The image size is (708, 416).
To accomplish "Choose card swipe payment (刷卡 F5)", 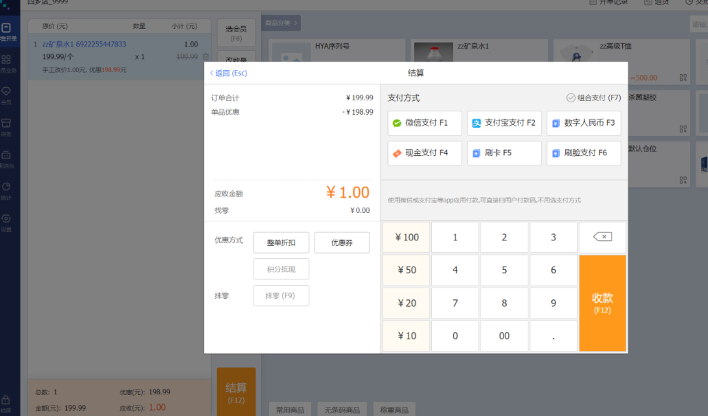I will (504, 153).
